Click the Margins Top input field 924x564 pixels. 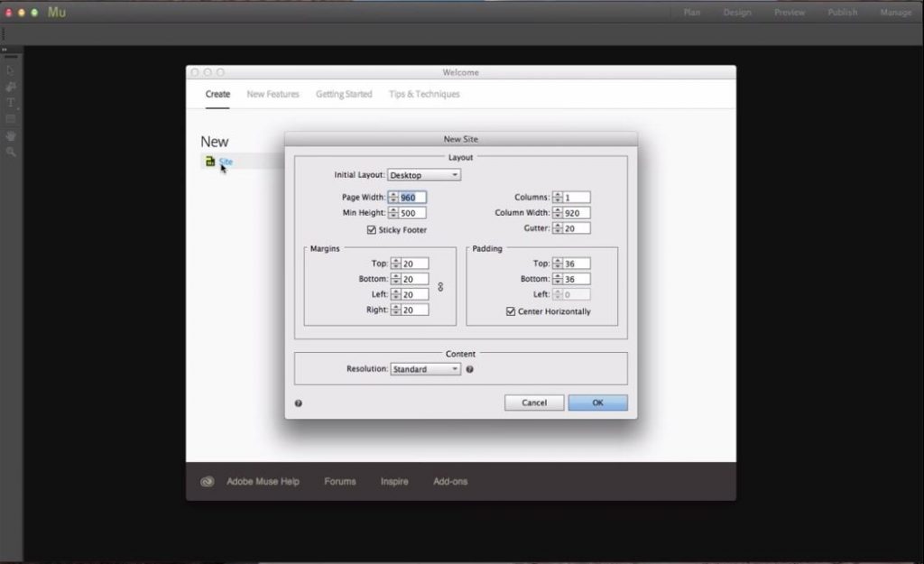pos(415,264)
